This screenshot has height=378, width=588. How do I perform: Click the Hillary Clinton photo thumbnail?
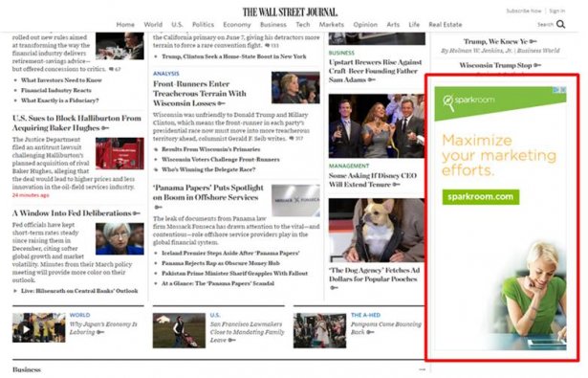(295, 87)
